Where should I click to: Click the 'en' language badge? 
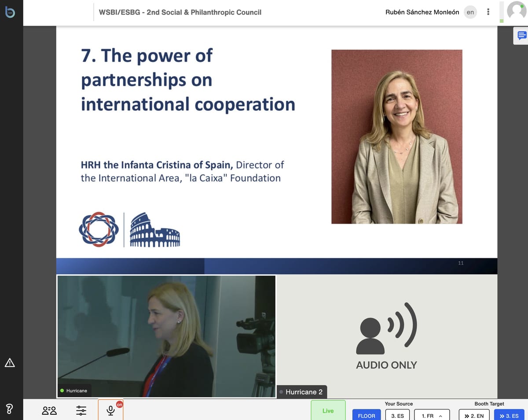[x=470, y=12]
